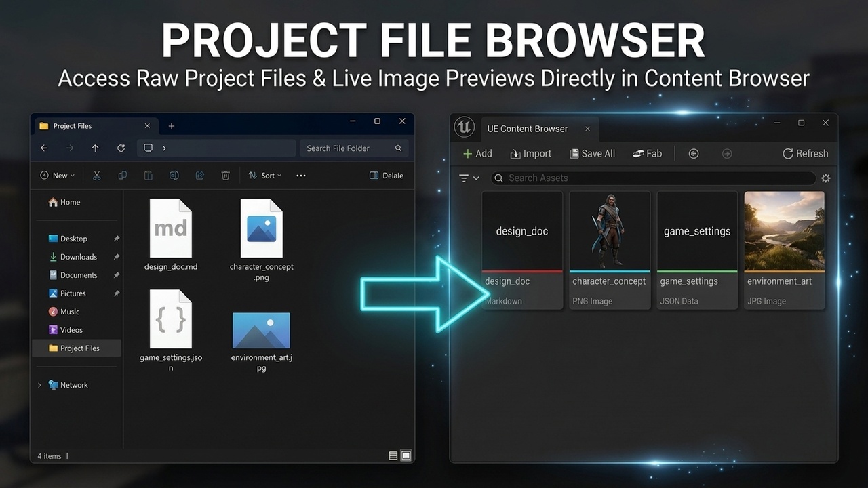The image size is (868, 488).
Task: Click the Paste icon in Project Files toolbar
Action: 148,176
